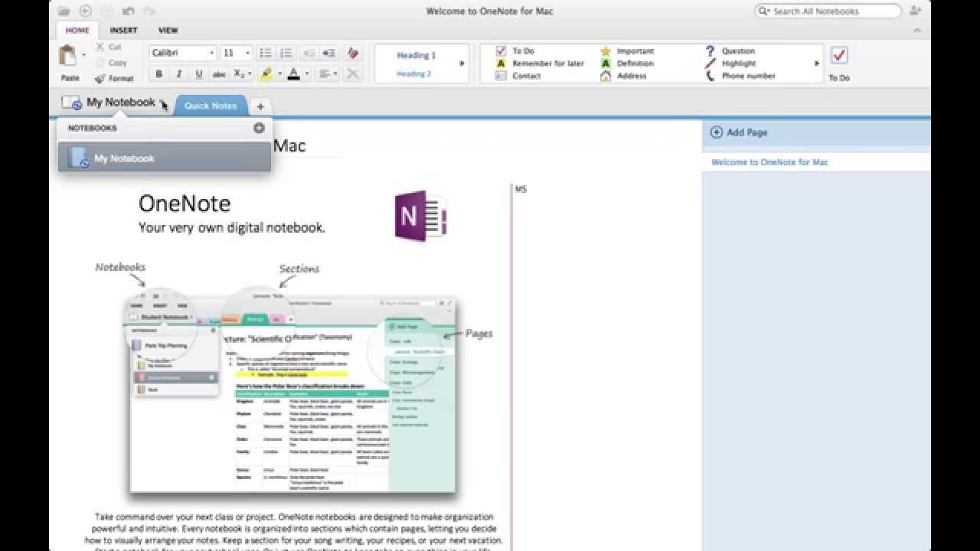980x551 pixels.
Task: Apply the Important star tag
Action: click(626, 51)
